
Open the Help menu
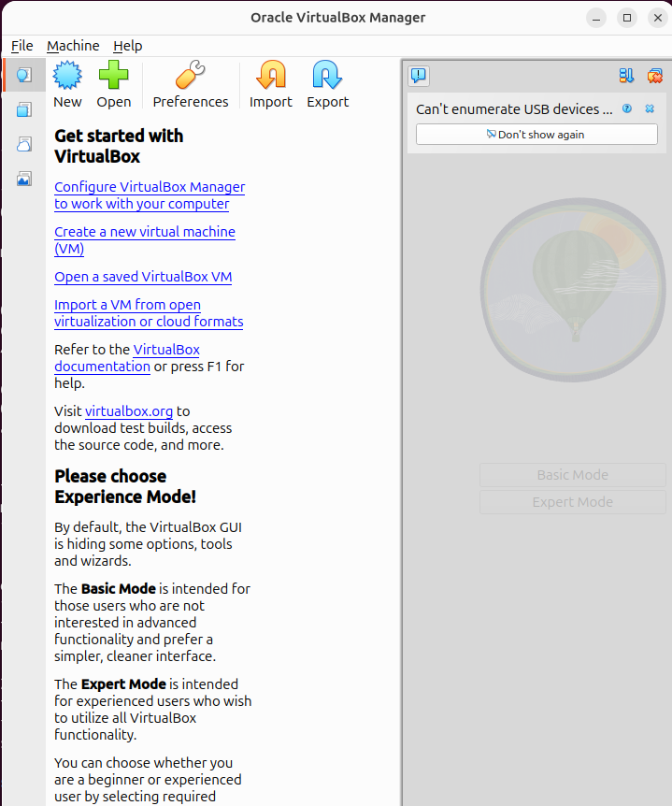[x=127, y=46]
